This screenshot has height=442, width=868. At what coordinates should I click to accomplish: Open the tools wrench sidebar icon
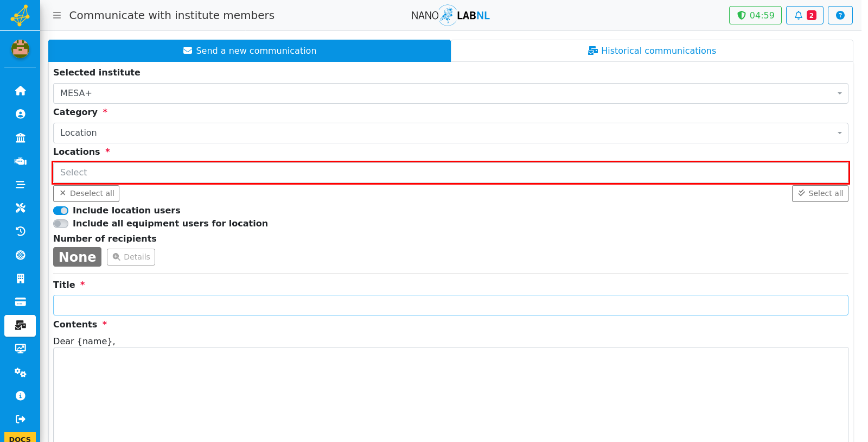pos(20,208)
